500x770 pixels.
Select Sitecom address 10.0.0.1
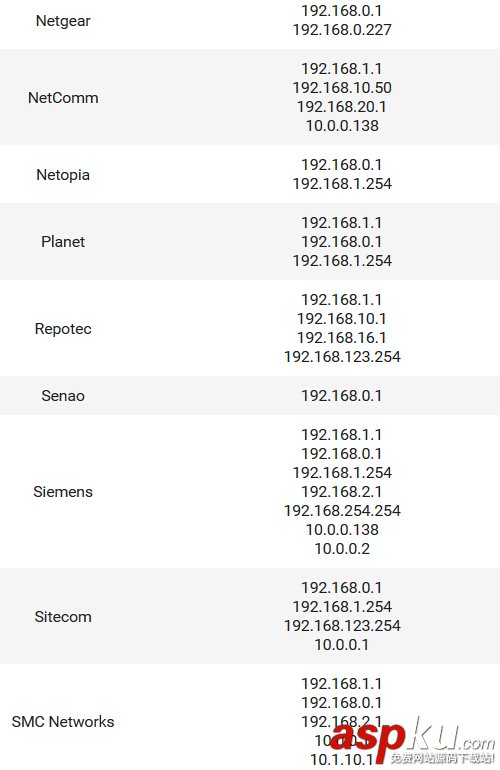342,645
